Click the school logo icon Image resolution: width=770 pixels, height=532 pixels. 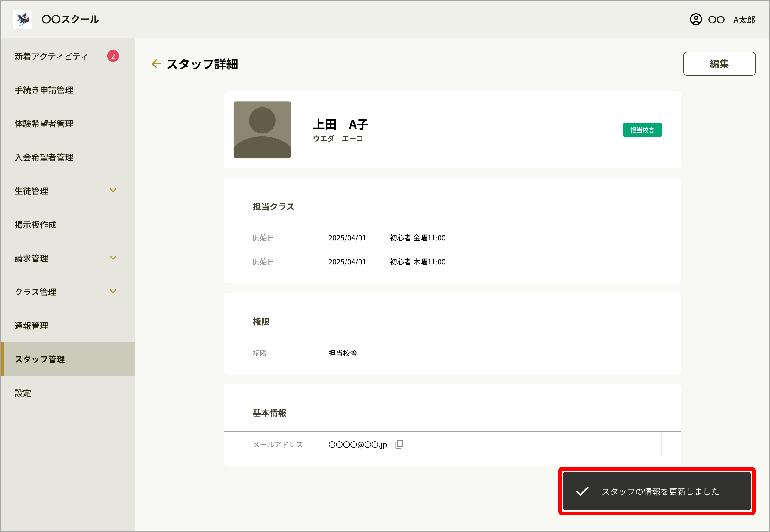click(x=22, y=19)
